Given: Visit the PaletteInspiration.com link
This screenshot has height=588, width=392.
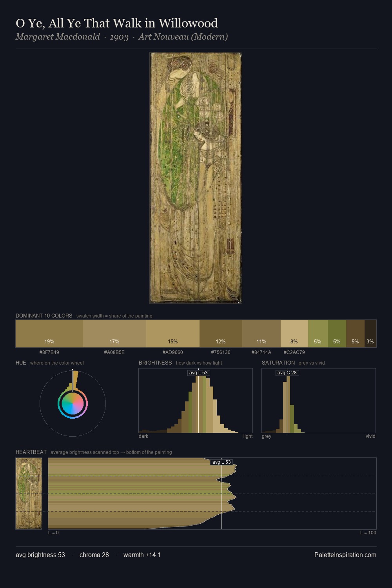Looking at the screenshot, I should 345,555.
